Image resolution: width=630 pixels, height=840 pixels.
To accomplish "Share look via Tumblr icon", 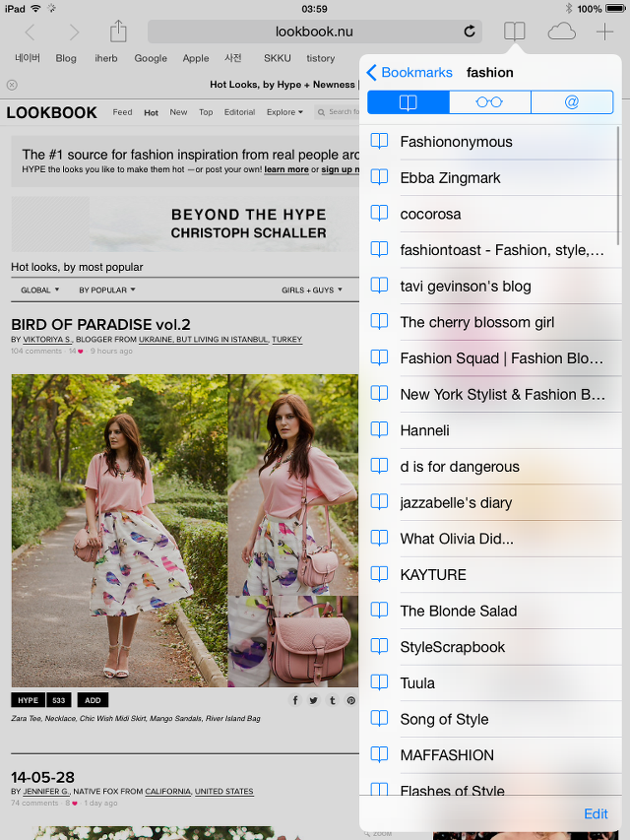I will [332, 699].
